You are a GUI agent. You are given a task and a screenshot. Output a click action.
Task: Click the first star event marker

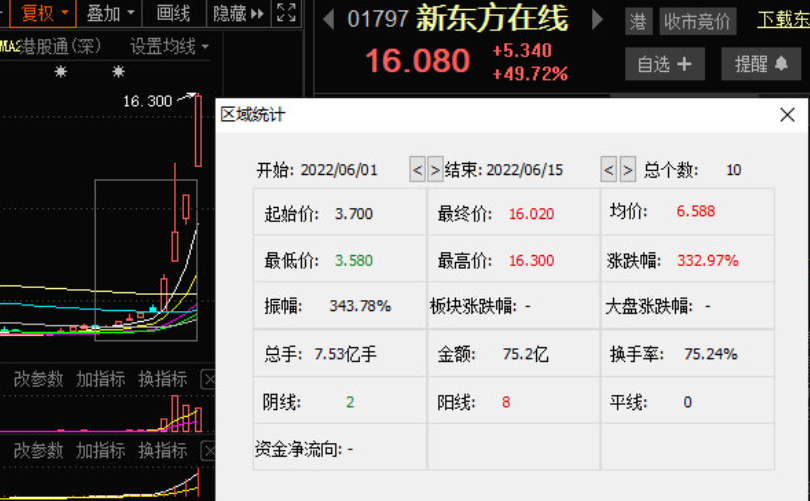coord(61,71)
